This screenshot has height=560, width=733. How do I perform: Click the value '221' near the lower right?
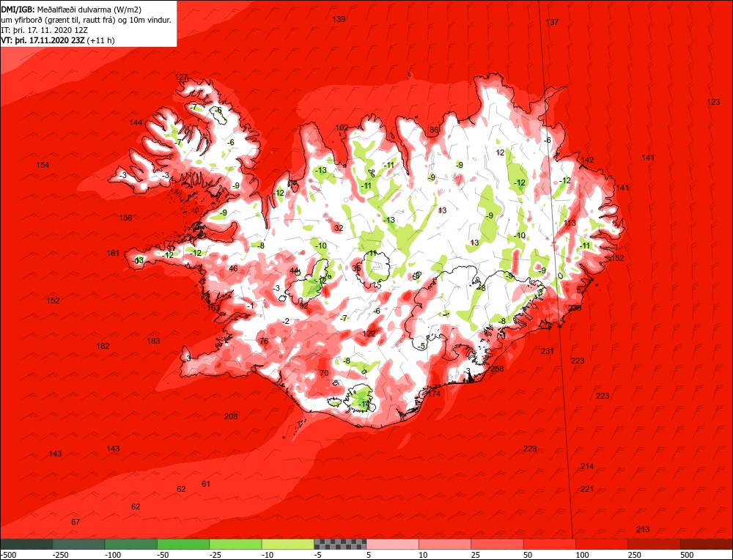pos(587,489)
